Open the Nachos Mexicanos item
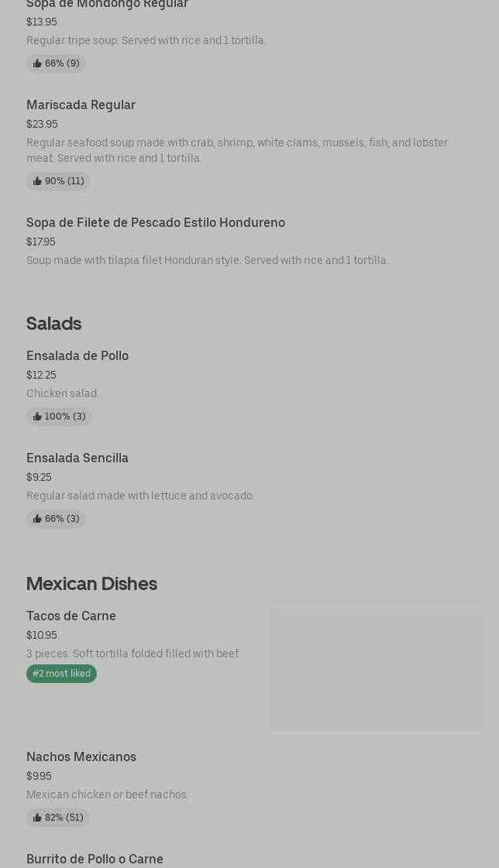 [81, 756]
